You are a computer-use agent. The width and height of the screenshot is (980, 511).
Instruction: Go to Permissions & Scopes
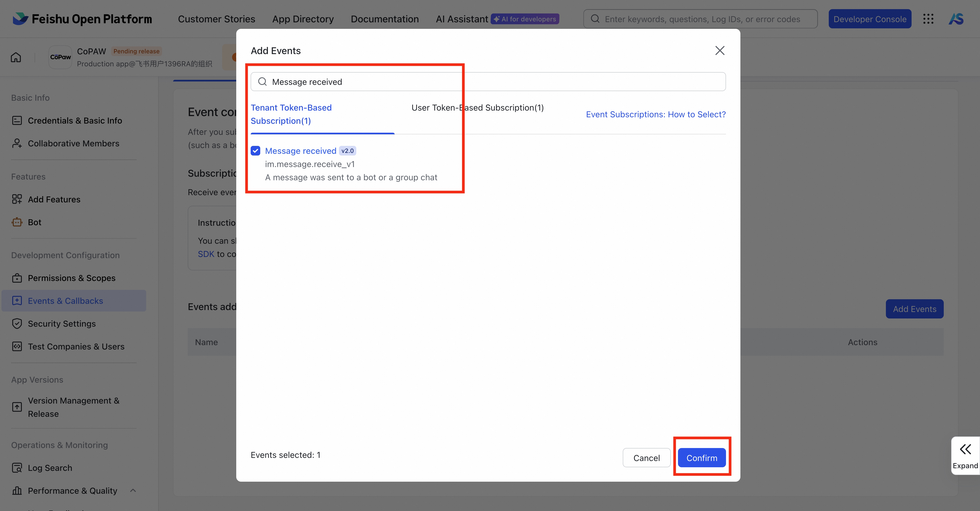(71, 278)
